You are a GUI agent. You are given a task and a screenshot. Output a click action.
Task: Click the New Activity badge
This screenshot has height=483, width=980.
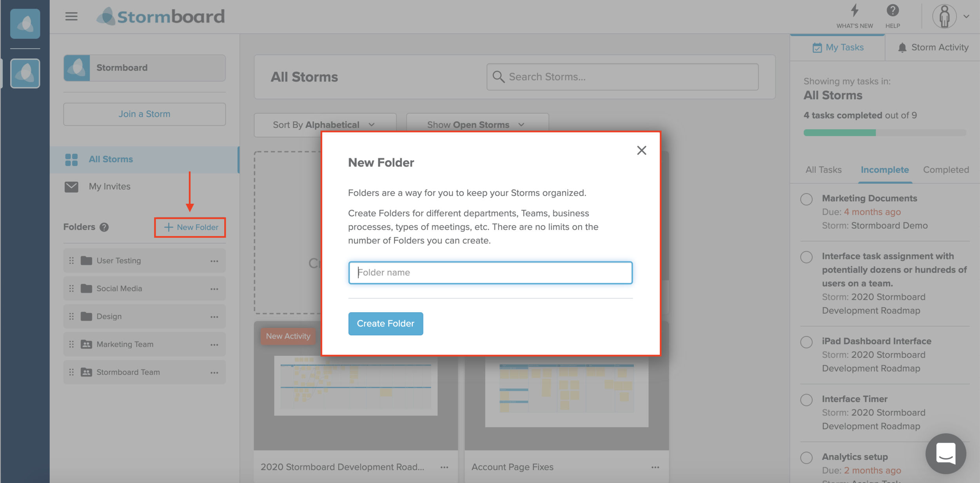pyautogui.click(x=288, y=336)
